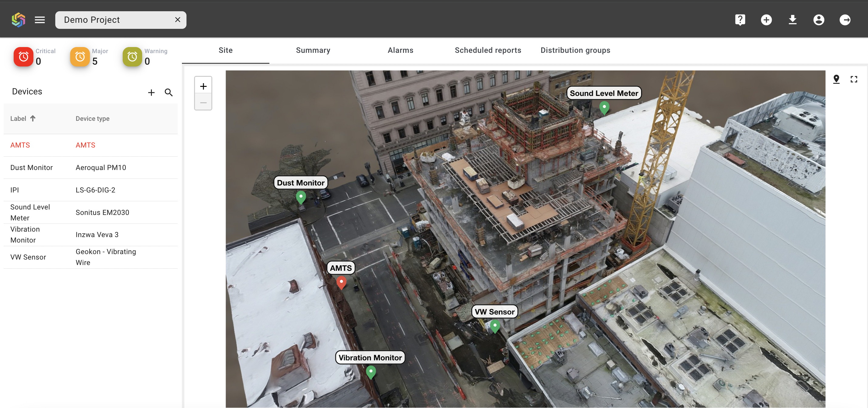Search devices with magnifier icon
868x408 pixels.
pyautogui.click(x=169, y=92)
